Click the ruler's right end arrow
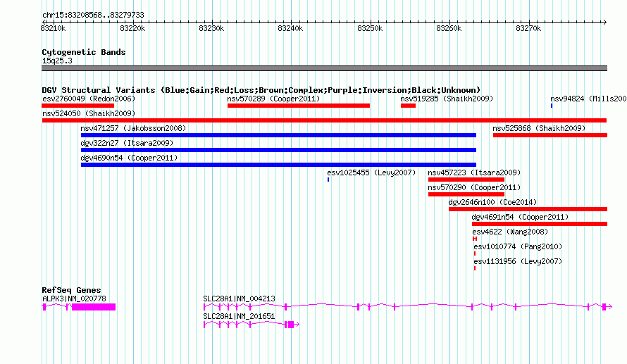627x364 pixels. pyautogui.click(x=604, y=22)
